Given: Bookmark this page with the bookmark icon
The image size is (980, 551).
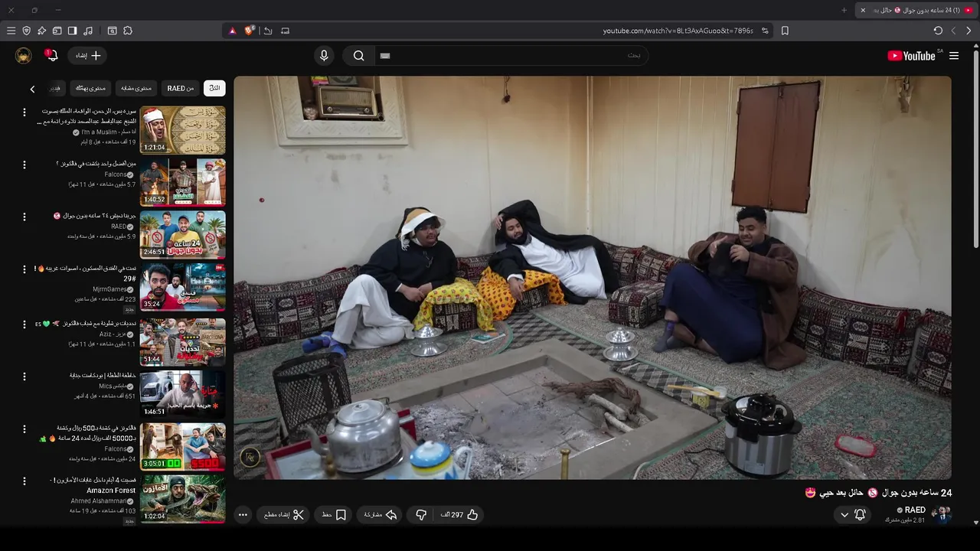Looking at the screenshot, I should click(785, 31).
